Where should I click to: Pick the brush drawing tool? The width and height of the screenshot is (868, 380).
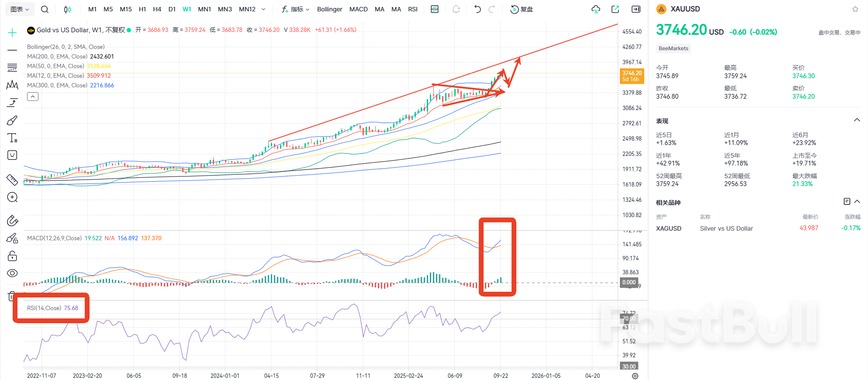point(12,120)
